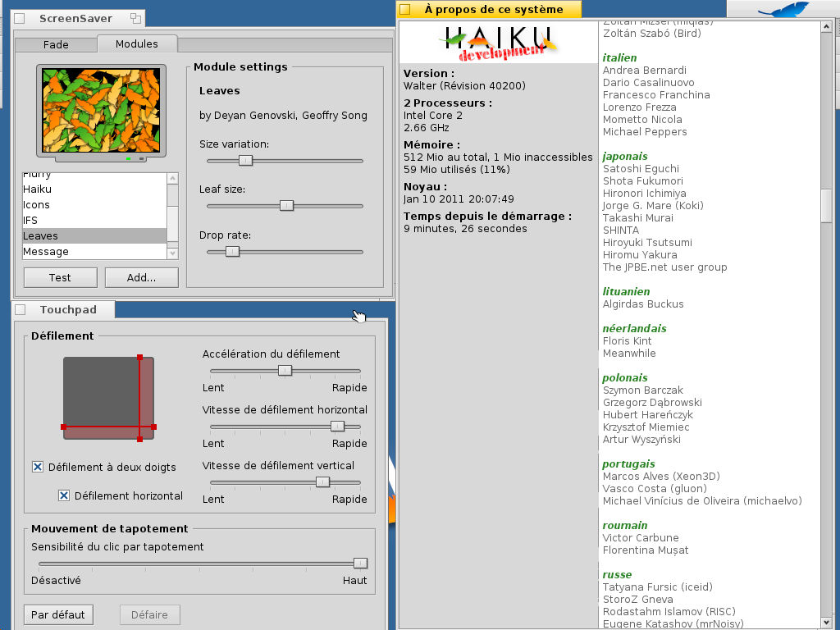The width and height of the screenshot is (840, 630).
Task: Select Haiku in the screensaver module list
Action: click(x=37, y=189)
